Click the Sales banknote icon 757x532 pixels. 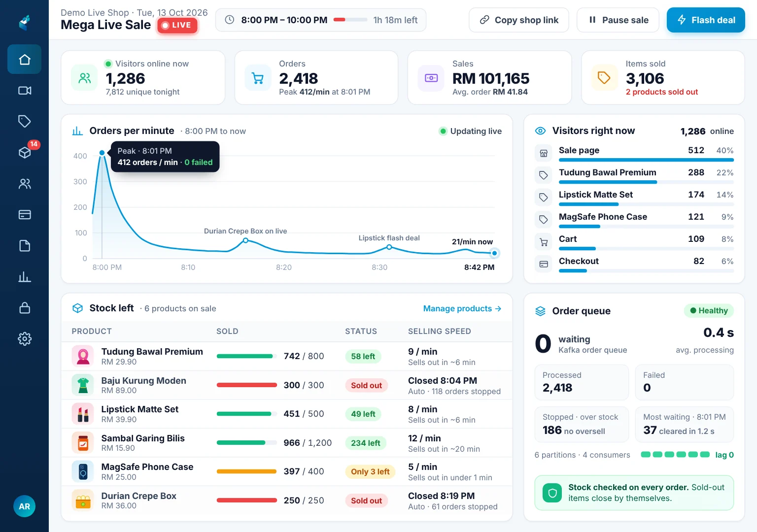pyautogui.click(x=431, y=78)
